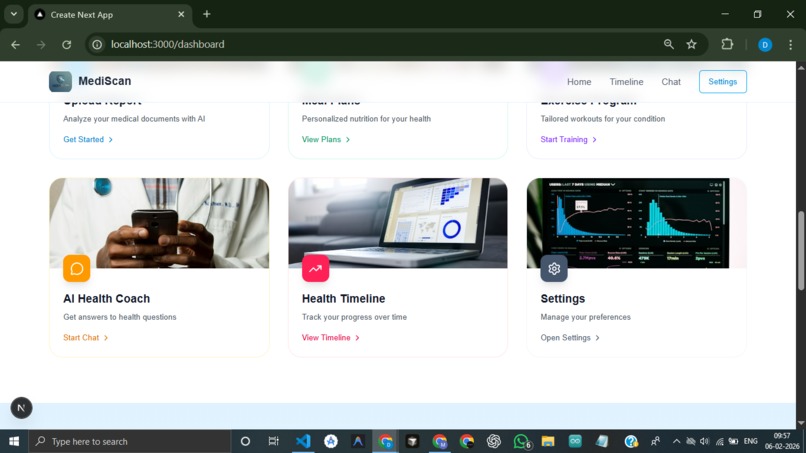Click 'Manage your preferences' text
The height and width of the screenshot is (453, 806).
click(585, 317)
